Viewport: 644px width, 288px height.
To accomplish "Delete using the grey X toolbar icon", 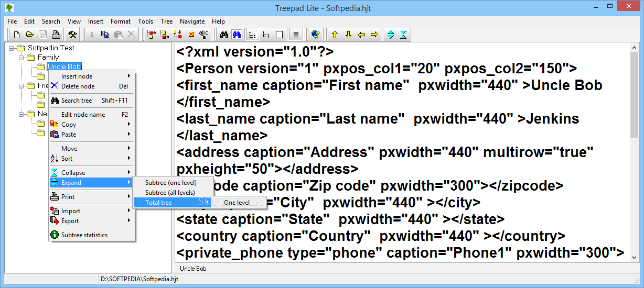I will 131,35.
